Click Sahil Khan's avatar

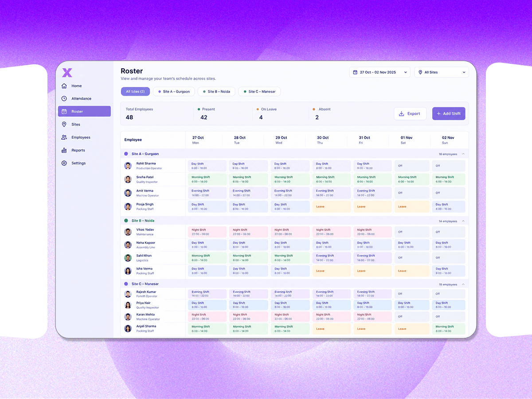pyautogui.click(x=128, y=258)
